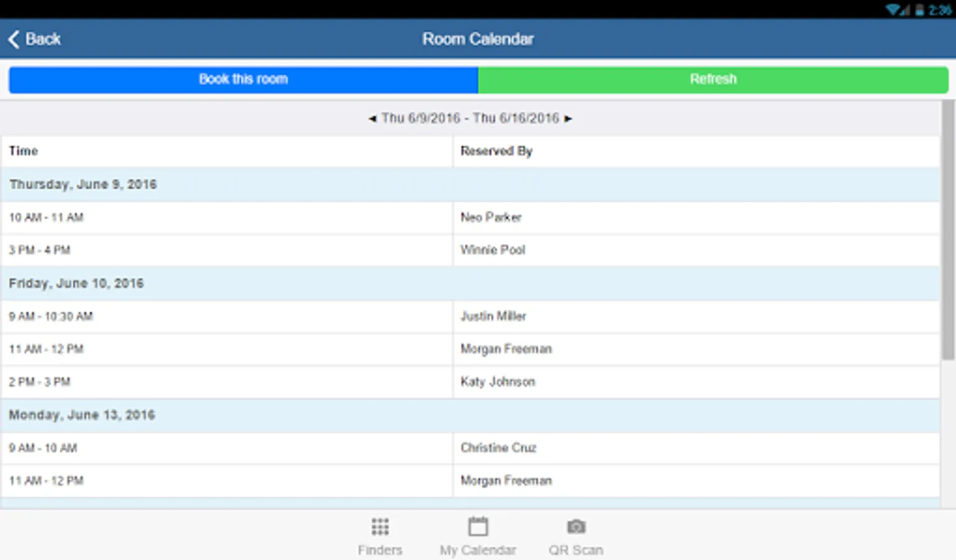This screenshot has height=560, width=956.
Task: Tap the Book this room button
Action: click(x=243, y=80)
